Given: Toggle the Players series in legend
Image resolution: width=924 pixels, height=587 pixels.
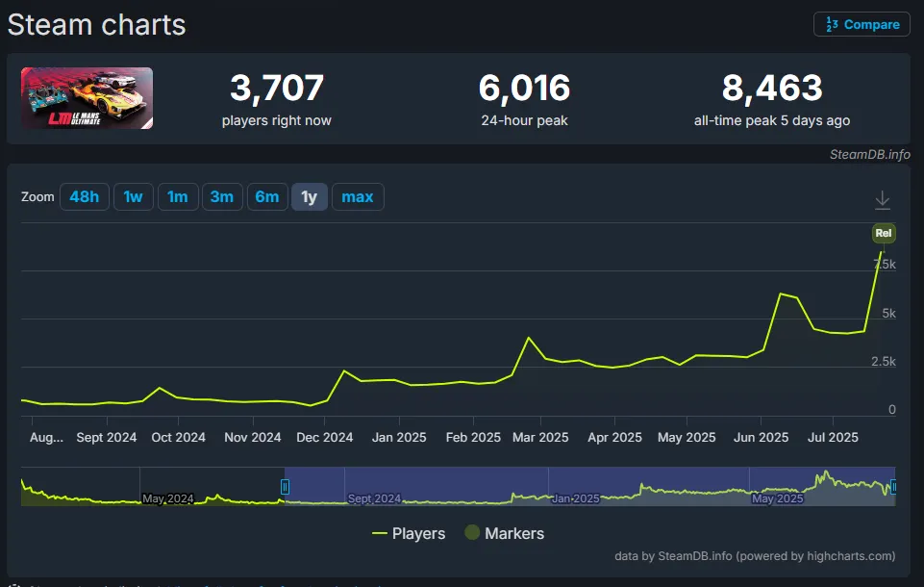Looking at the screenshot, I should click(409, 533).
